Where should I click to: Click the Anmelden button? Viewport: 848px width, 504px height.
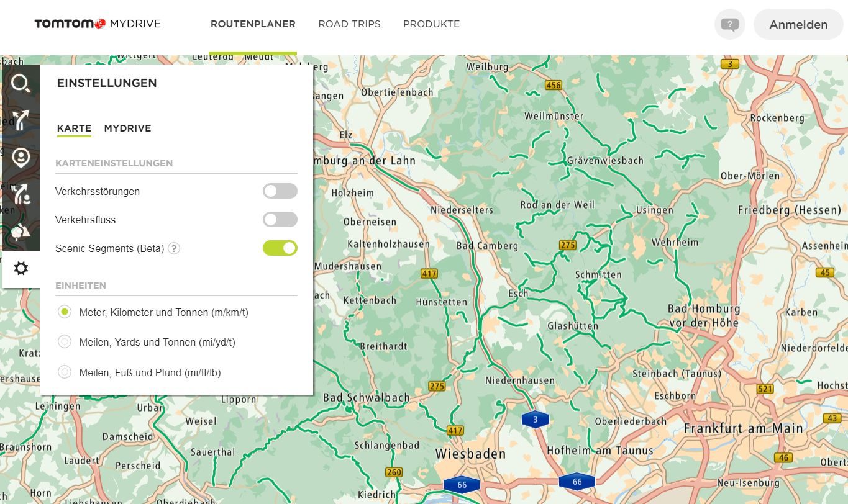tap(798, 25)
